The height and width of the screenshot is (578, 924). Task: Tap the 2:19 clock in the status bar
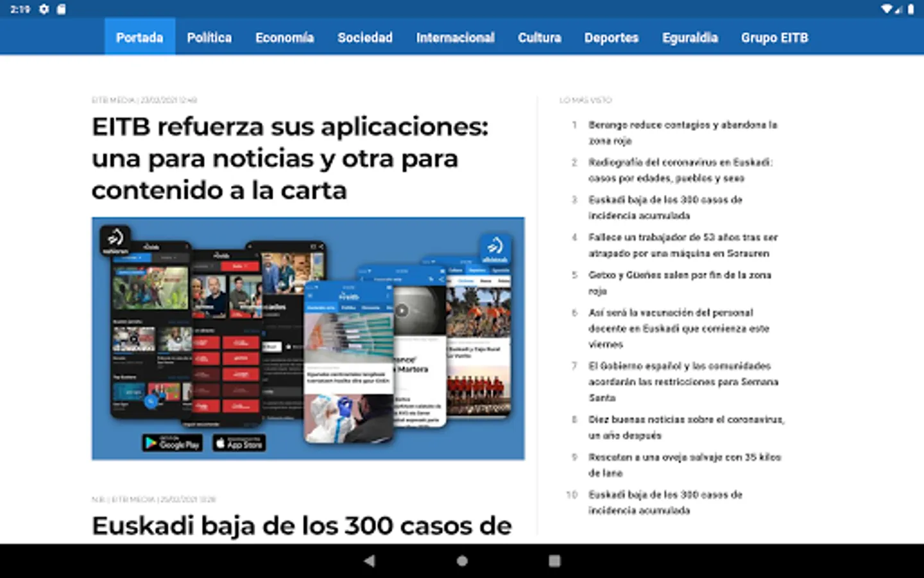20,9
